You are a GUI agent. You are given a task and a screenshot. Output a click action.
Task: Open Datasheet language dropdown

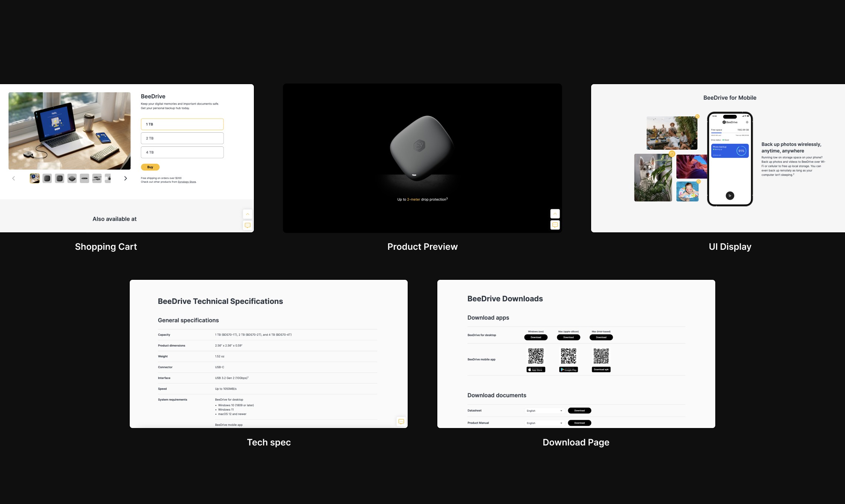[544, 411]
